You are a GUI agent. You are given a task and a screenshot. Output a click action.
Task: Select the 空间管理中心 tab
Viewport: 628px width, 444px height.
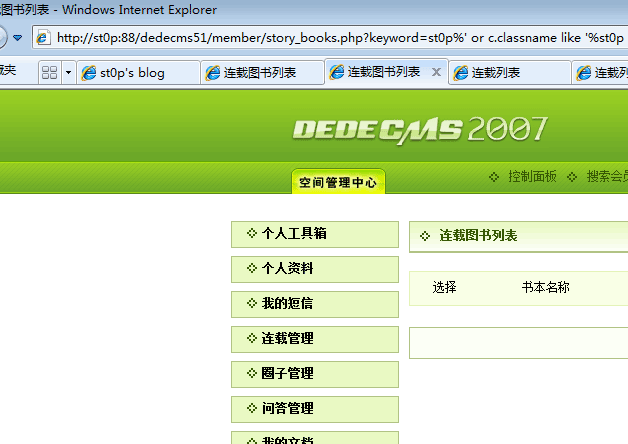click(x=338, y=183)
